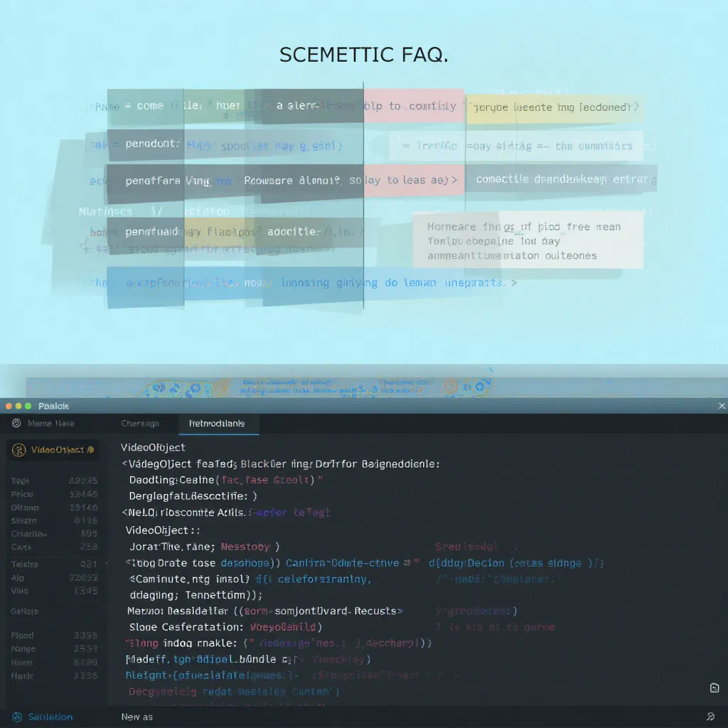Click the Sardation label in status bar
728x728 pixels.
[x=50, y=717]
